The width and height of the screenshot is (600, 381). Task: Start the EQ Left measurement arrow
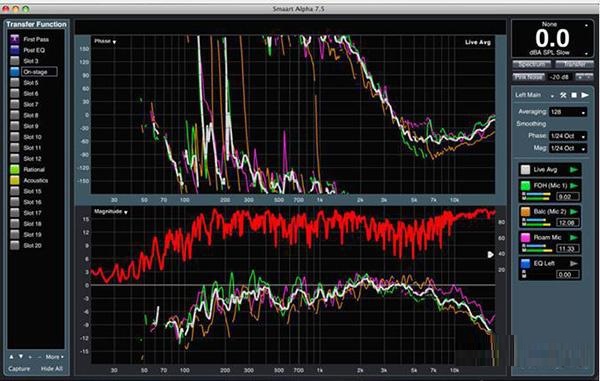[x=574, y=264]
